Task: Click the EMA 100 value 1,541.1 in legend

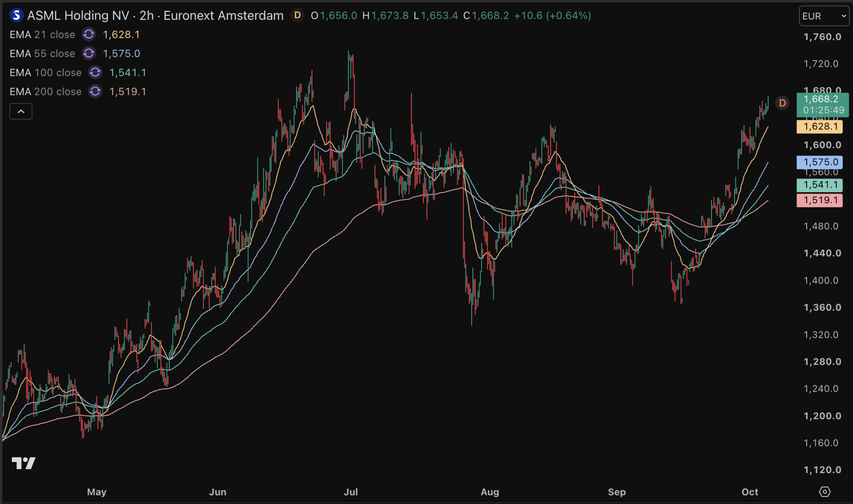Action: click(128, 72)
